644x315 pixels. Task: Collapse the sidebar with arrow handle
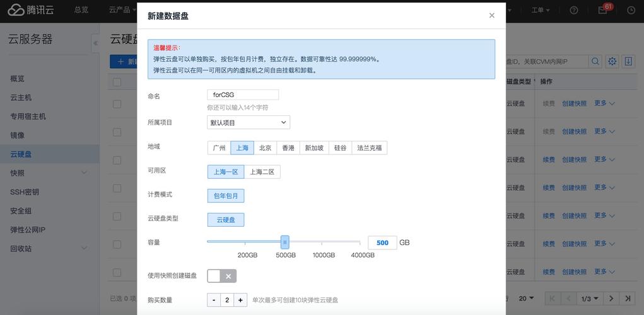95,43
